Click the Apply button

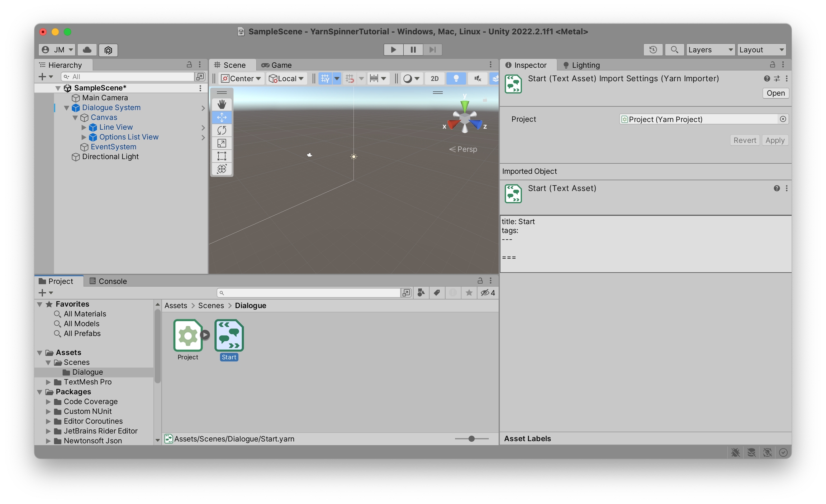tap(774, 140)
